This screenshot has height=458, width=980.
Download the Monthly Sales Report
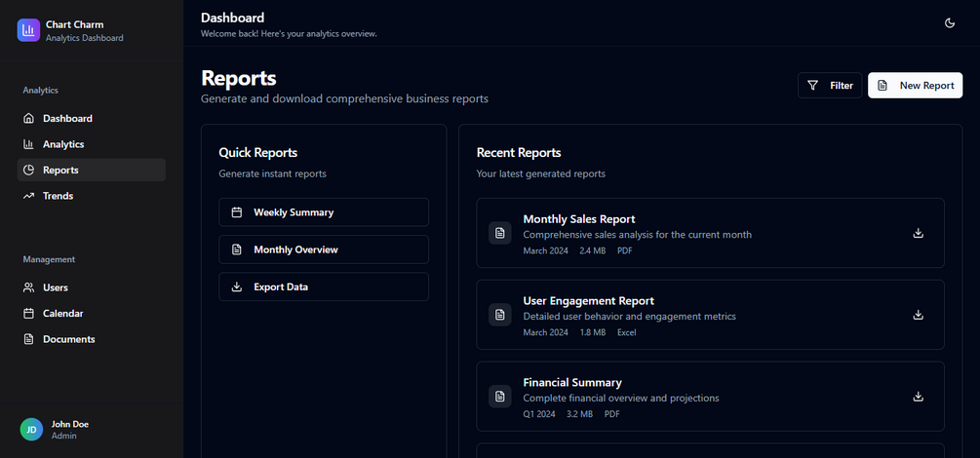click(918, 234)
